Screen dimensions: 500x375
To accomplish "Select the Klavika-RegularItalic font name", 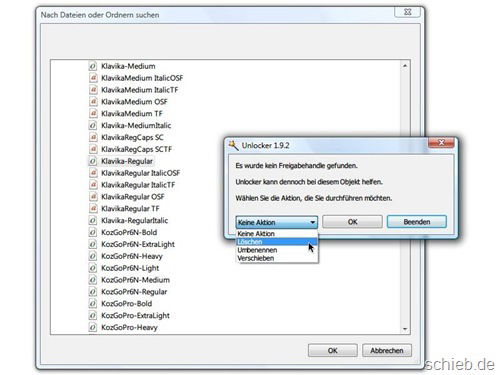I will pyautogui.click(x=135, y=220).
